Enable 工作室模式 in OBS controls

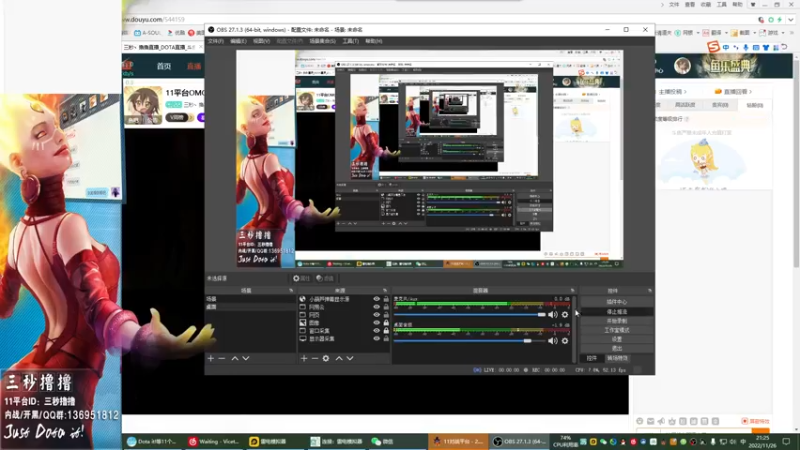[x=616, y=330]
